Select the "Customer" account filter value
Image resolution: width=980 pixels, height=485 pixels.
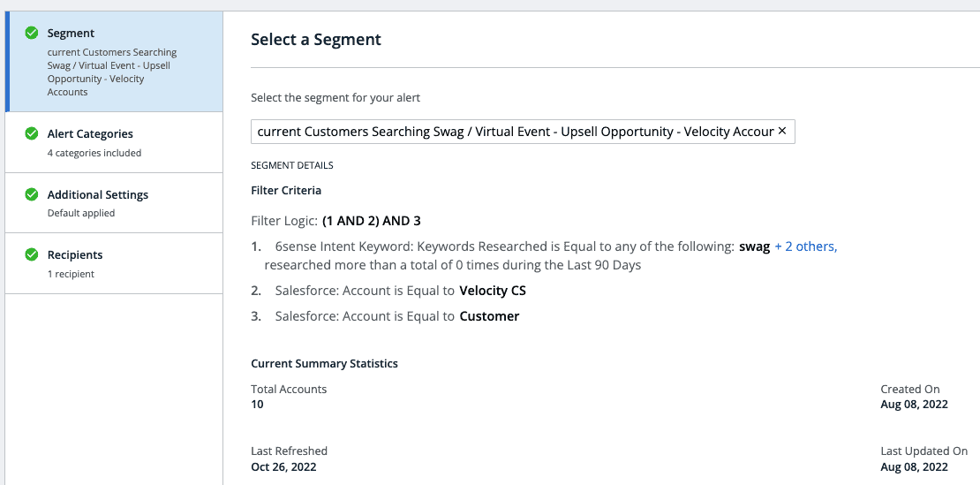[489, 316]
